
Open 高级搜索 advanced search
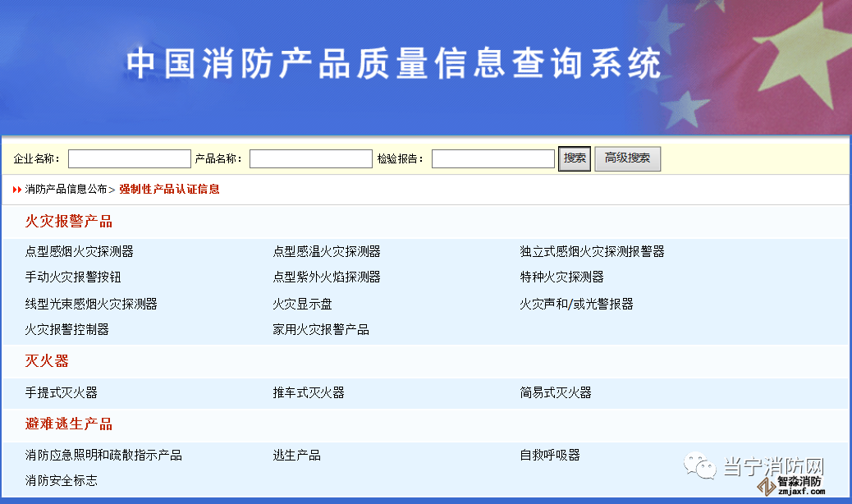coord(627,158)
